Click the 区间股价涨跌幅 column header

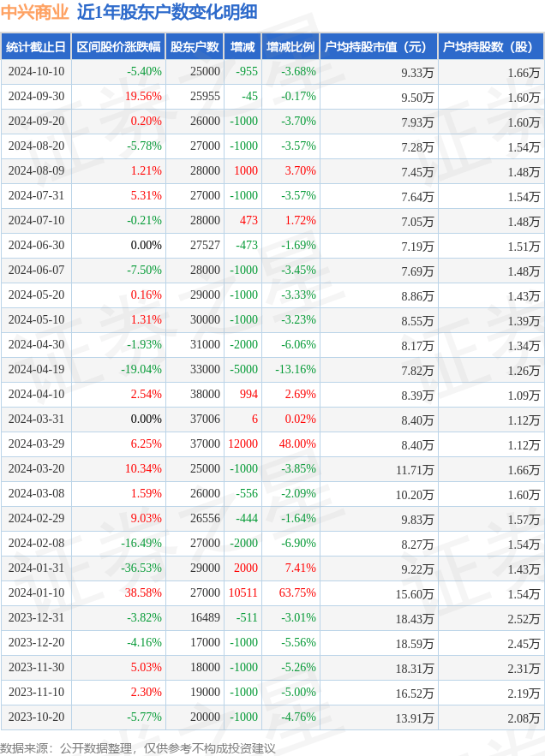pos(118,47)
